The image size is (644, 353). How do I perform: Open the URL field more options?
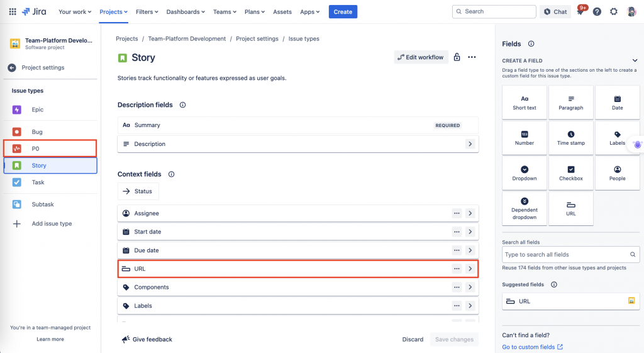(457, 269)
